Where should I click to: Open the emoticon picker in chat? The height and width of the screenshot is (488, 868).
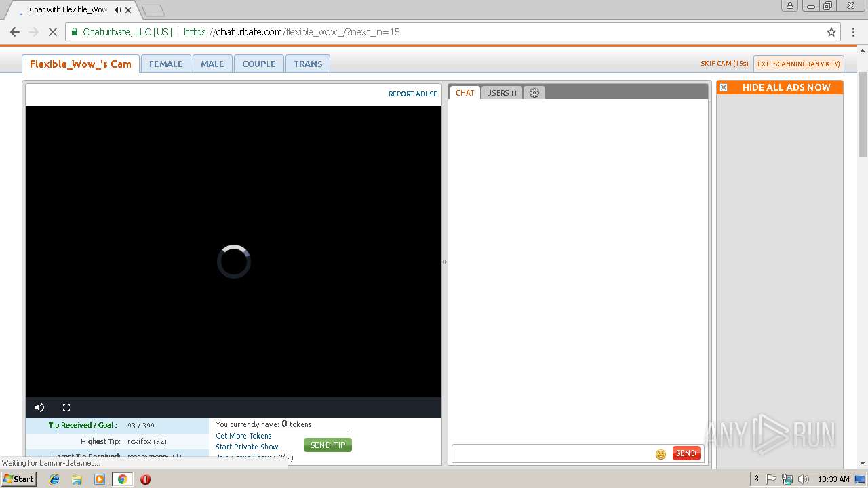pyautogui.click(x=660, y=454)
